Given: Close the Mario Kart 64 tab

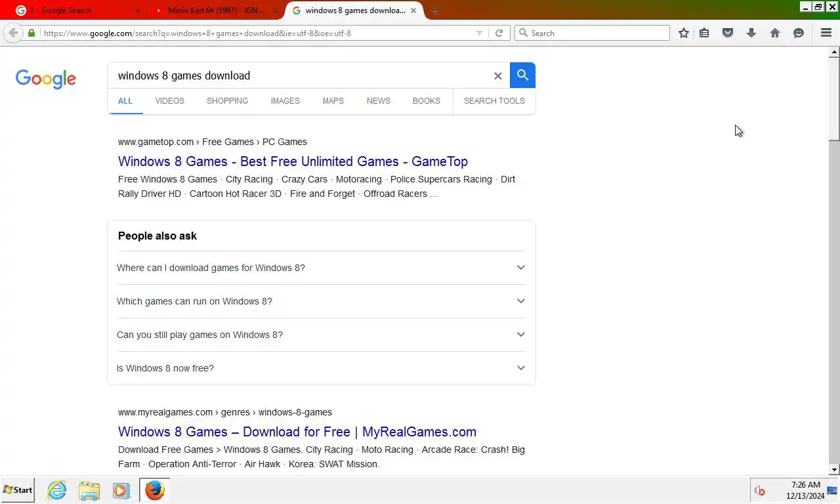Looking at the screenshot, I should [276, 10].
